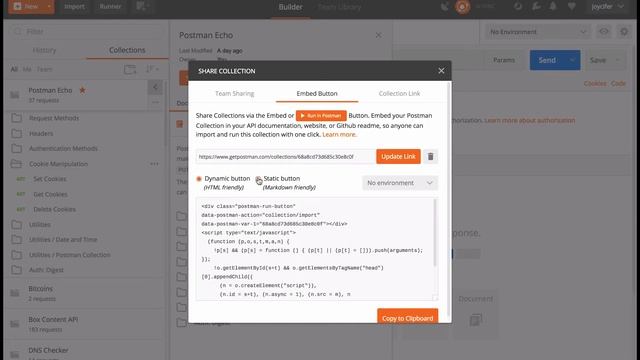Open Manage Environments gear icon
The image size is (640, 360).
coord(624,31)
